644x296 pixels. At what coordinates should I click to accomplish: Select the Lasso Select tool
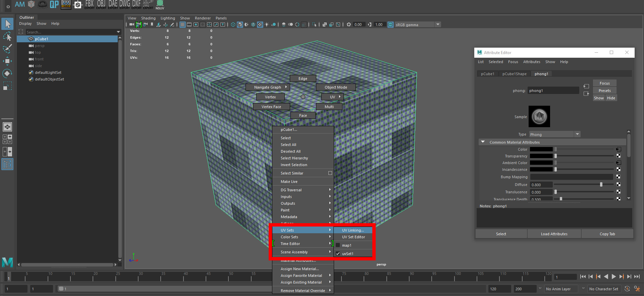coord(7,36)
